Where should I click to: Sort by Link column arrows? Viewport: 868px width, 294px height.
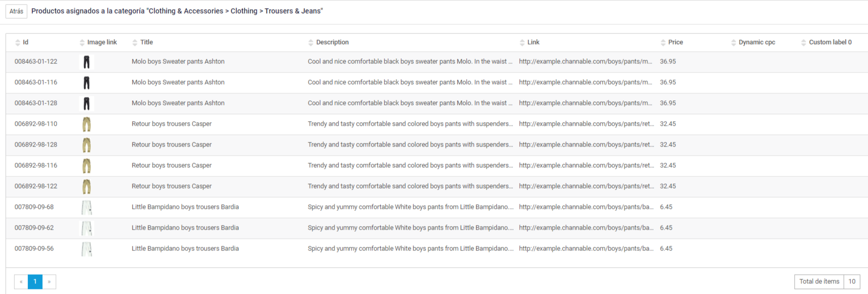[522, 43]
